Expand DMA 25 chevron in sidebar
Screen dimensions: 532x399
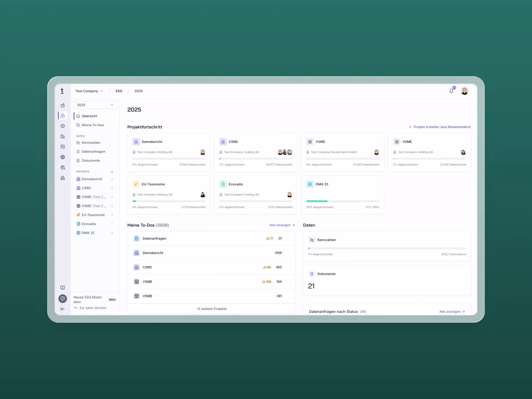pos(112,233)
